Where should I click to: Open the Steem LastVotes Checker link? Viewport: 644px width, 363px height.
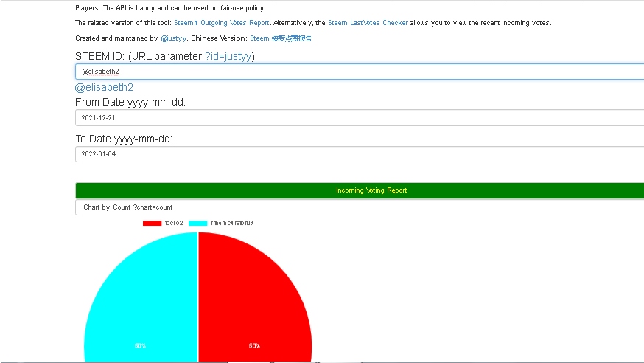tap(368, 23)
